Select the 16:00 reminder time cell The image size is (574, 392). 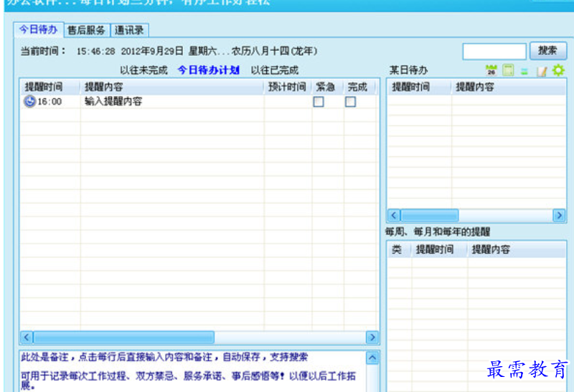click(50, 102)
